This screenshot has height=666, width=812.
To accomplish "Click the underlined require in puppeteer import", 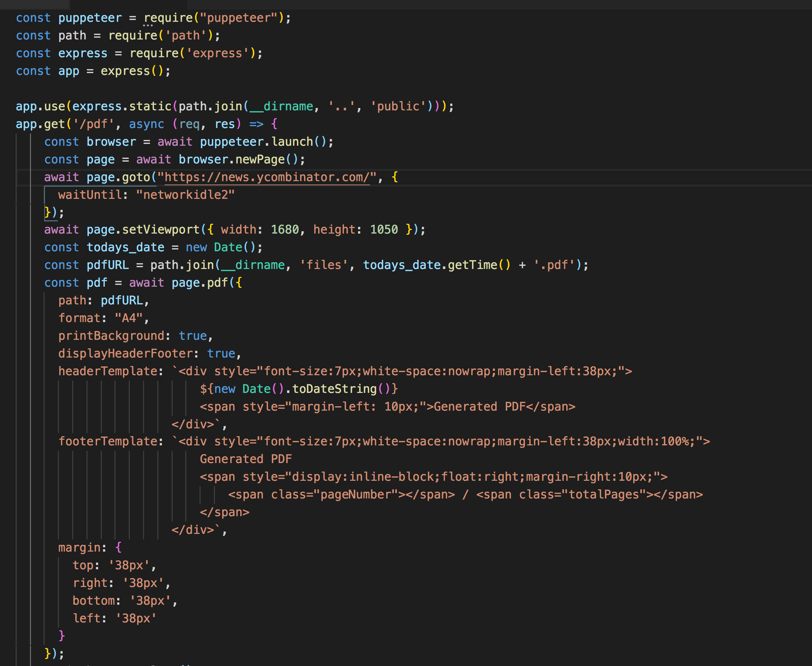I will pos(169,17).
